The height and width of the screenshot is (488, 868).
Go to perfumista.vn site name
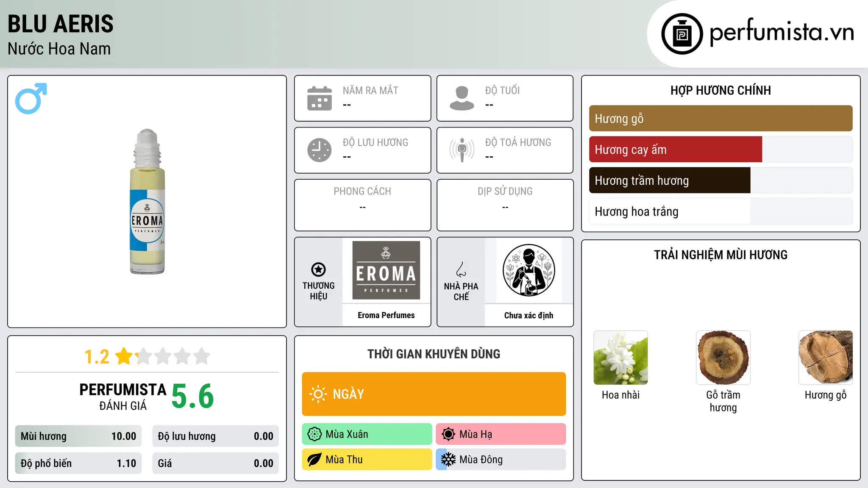(782, 32)
